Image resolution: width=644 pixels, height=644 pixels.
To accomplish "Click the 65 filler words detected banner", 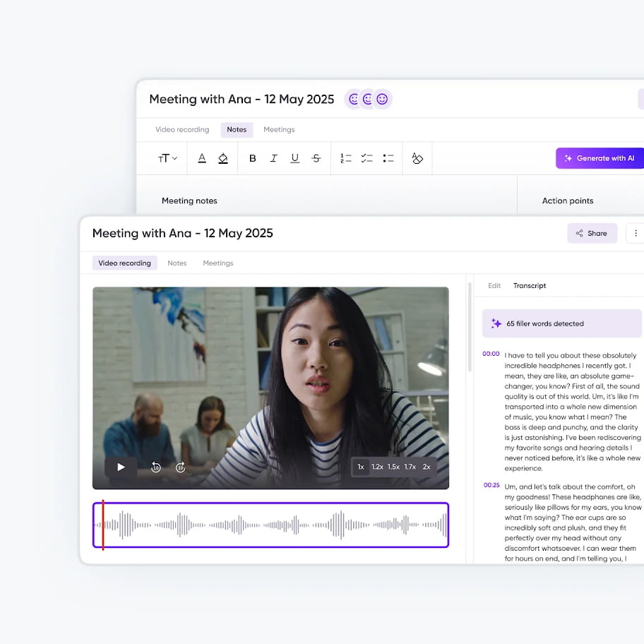I will tap(562, 323).
